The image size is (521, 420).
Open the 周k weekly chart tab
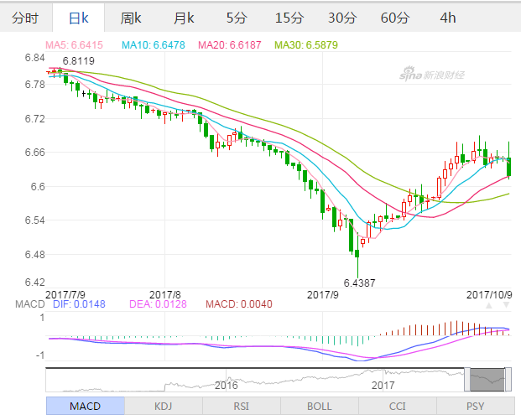[x=131, y=18]
